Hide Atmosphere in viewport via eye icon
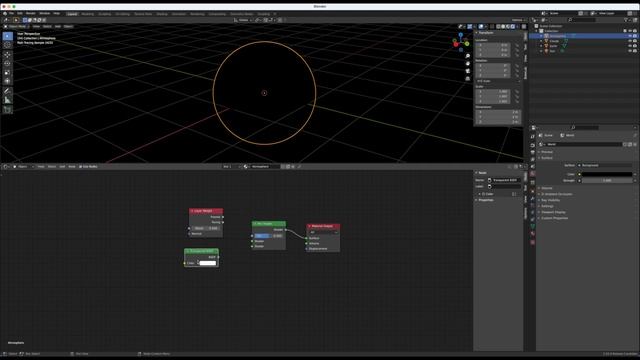The image size is (640, 360). pyautogui.click(x=630, y=36)
